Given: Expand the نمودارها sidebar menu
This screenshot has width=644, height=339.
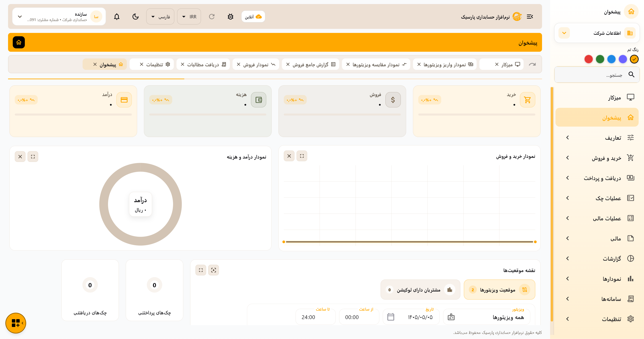Looking at the screenshot, I should [x=597, y=278].
